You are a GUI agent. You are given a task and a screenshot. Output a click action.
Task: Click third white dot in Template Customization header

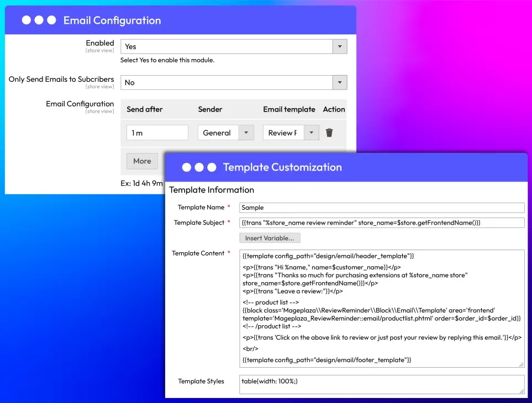[211, 167]
